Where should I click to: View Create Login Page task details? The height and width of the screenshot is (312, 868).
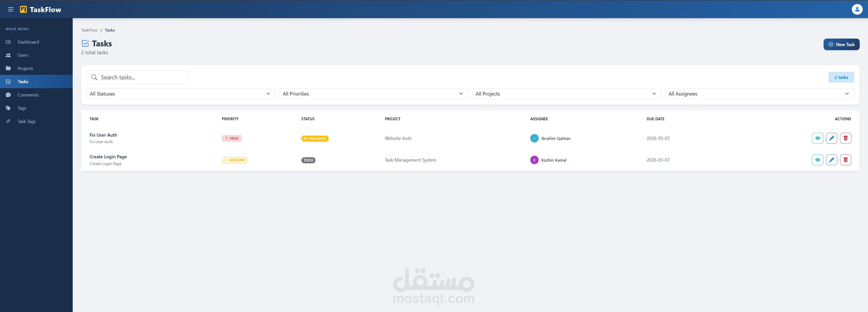pos(818,160)
